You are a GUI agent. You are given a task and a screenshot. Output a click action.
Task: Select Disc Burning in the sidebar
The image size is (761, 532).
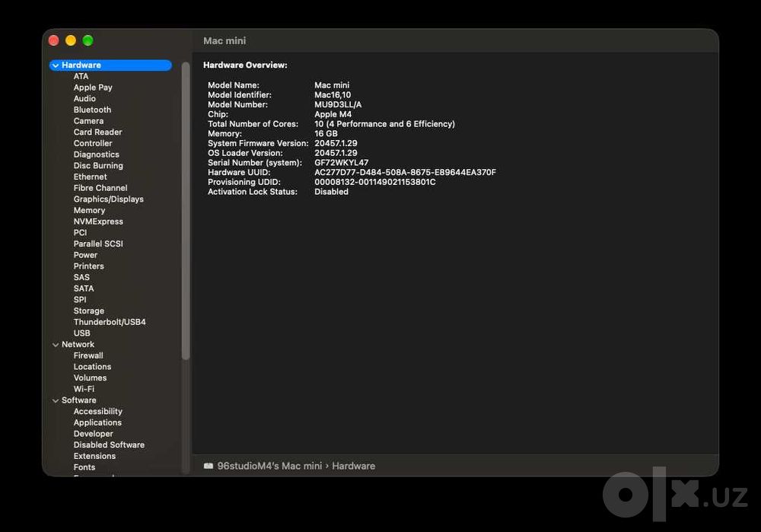tap(98, 165)
